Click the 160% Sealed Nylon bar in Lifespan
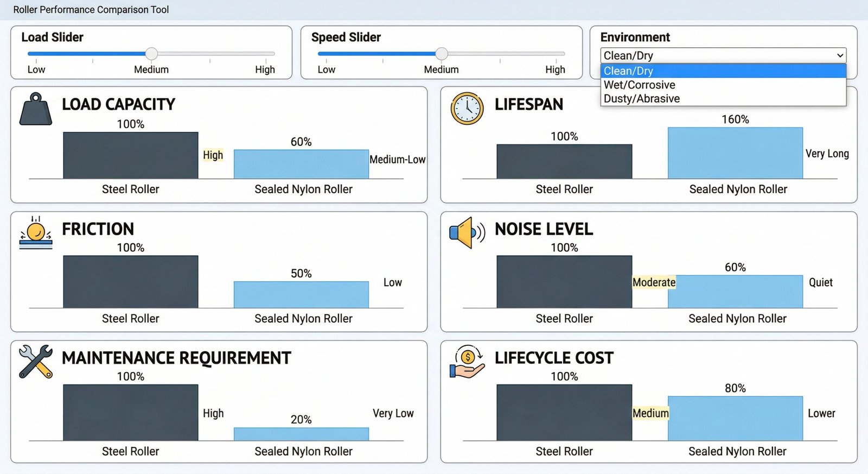Viewport: 868px width, 474px height. tap(735, 153)
